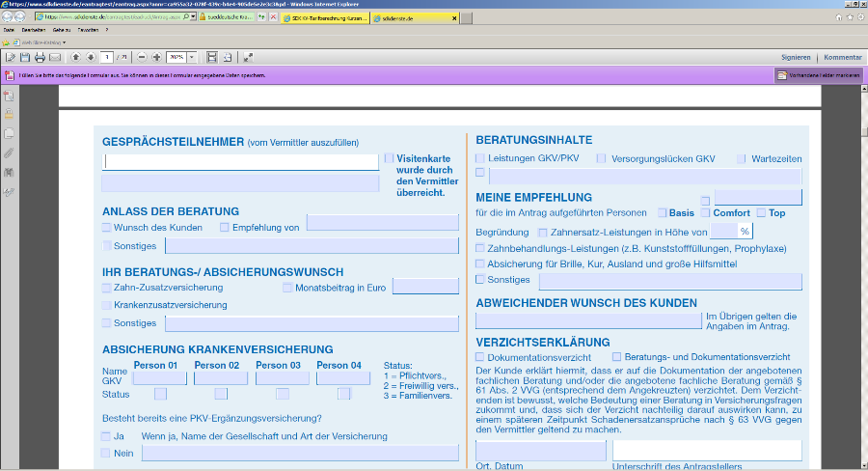The width and height of the screenshot is (868, 471).
Task: Tick the Visitenkarte checkbox
Action: click(x=390, y=158)
